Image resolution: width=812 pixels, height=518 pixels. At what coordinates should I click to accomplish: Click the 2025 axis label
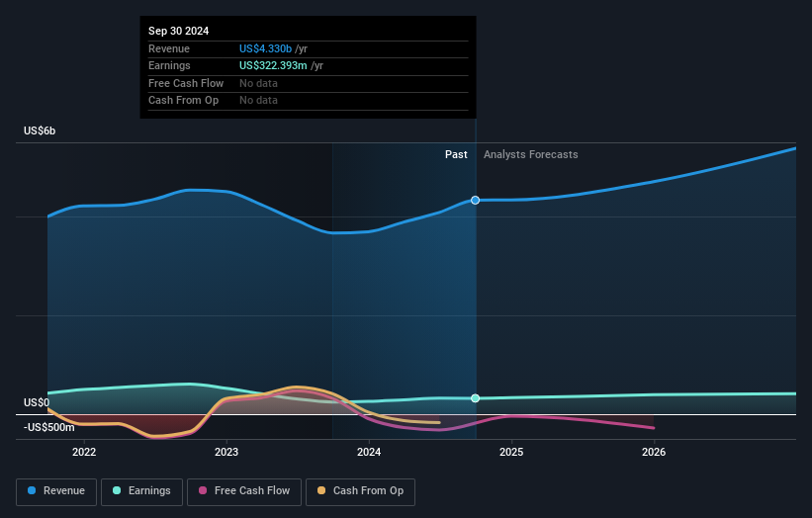511,452
